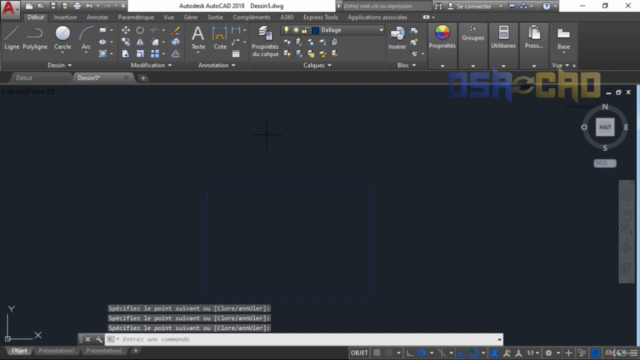The width and height of the screenshot is (640, 360).
Task: Select the Stretch (Etirer) tool
Action: coord(126,53)
